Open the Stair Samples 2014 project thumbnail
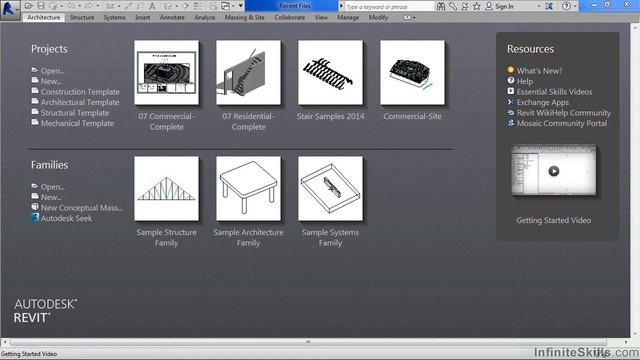The width and height of the screenshot is (640, 360). (x=330, y=72)
